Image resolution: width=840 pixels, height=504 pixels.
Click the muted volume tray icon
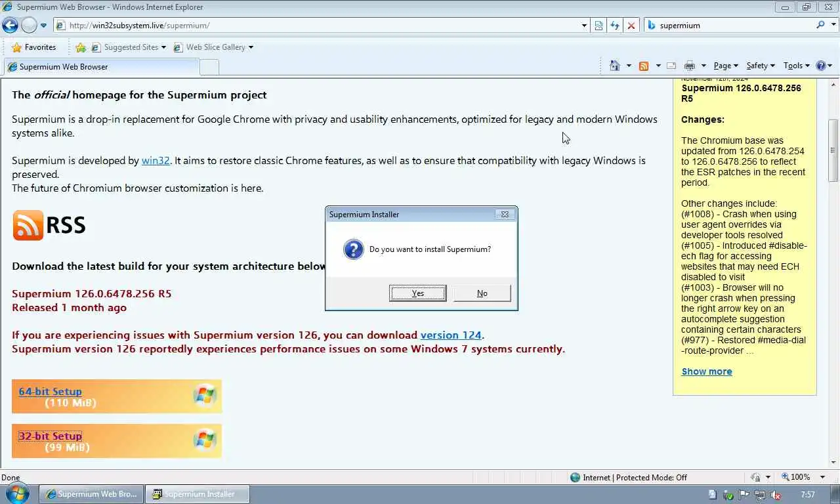[776, 495]
